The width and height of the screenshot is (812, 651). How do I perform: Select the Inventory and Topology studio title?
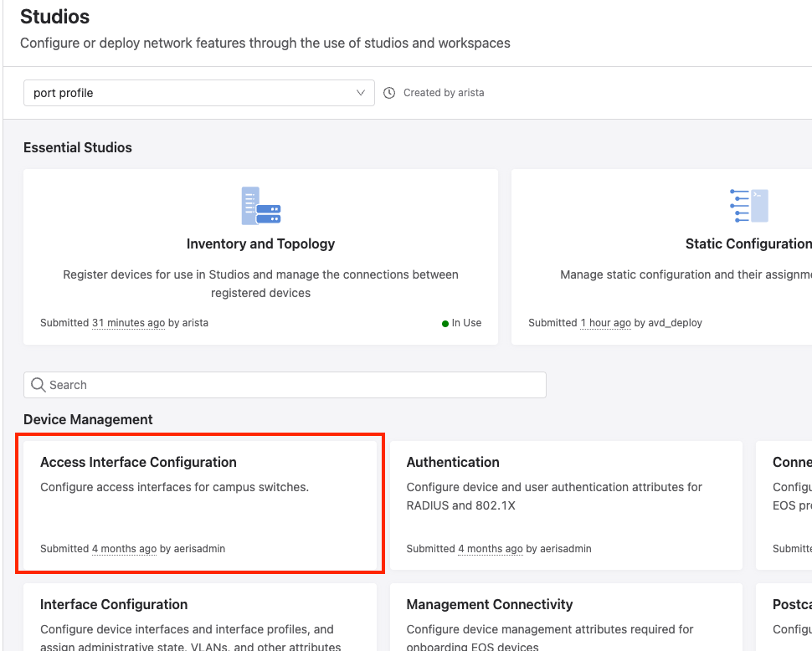(x=260, y=243)
